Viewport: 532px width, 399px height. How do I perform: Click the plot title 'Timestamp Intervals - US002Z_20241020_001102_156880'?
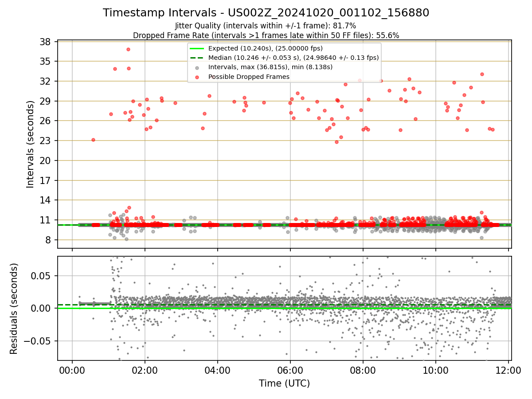click(266, 13)
